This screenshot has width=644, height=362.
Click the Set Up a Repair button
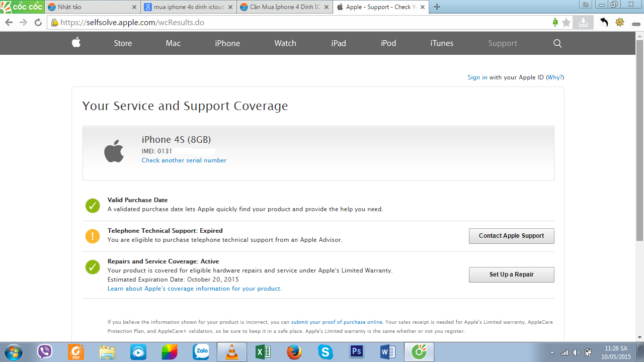(512, 275)
